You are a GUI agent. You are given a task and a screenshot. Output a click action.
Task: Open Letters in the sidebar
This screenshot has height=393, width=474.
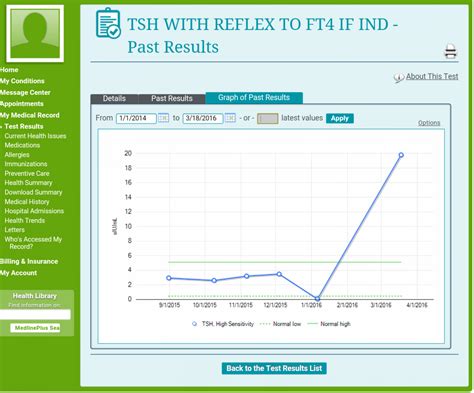[x=14, y=230]
